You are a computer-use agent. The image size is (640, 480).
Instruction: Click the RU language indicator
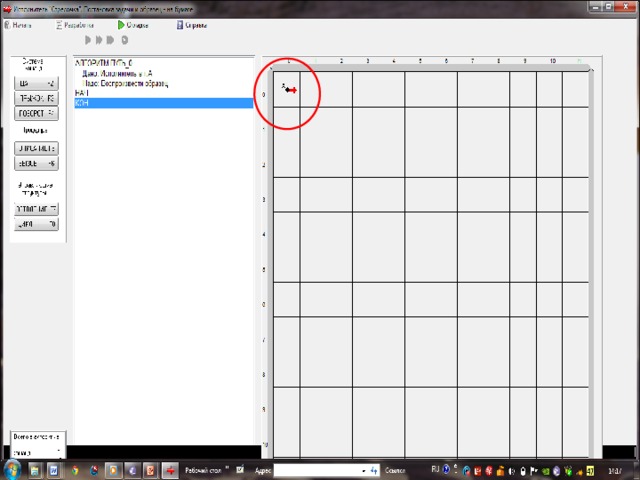[435, 469]
